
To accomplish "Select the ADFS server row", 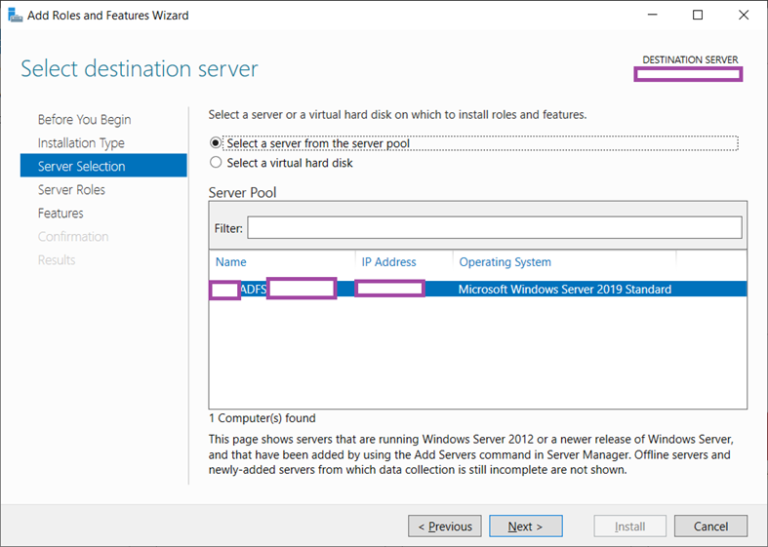I will [x=478, y=289].
